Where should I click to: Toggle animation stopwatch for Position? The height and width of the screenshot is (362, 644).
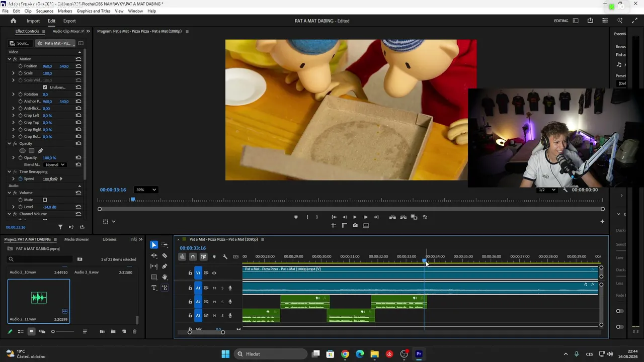21,66
